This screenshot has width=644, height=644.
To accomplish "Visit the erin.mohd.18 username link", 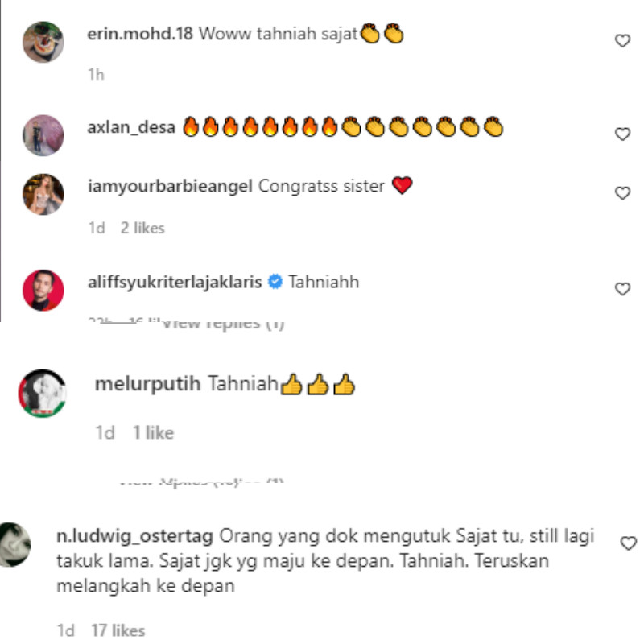I will pos(140,34).
